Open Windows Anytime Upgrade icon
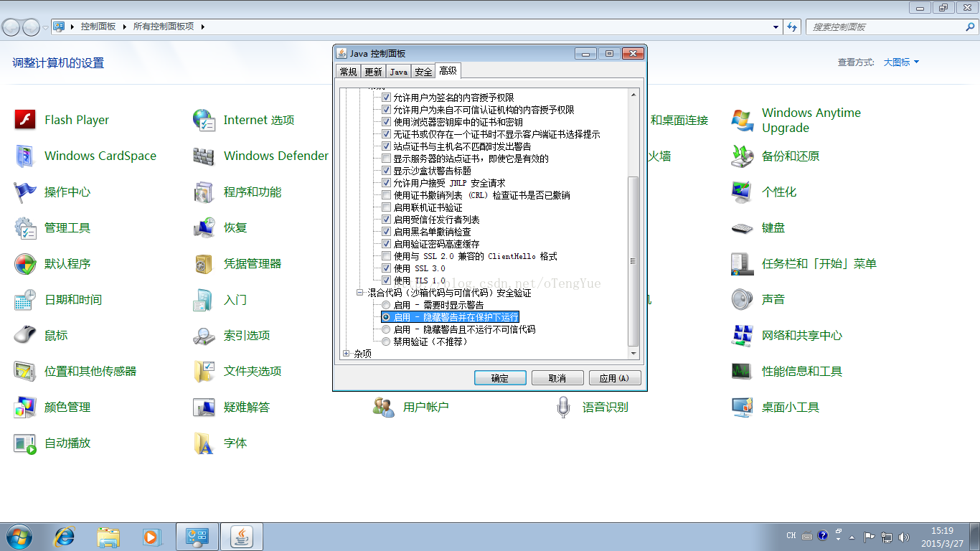Screen dimensions: 980x551 pos(743,120)
